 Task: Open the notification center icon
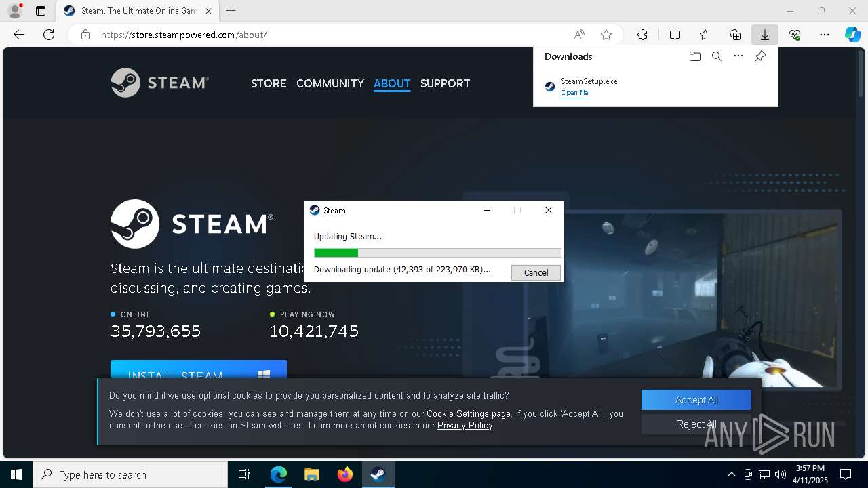(x=846, y=474)
